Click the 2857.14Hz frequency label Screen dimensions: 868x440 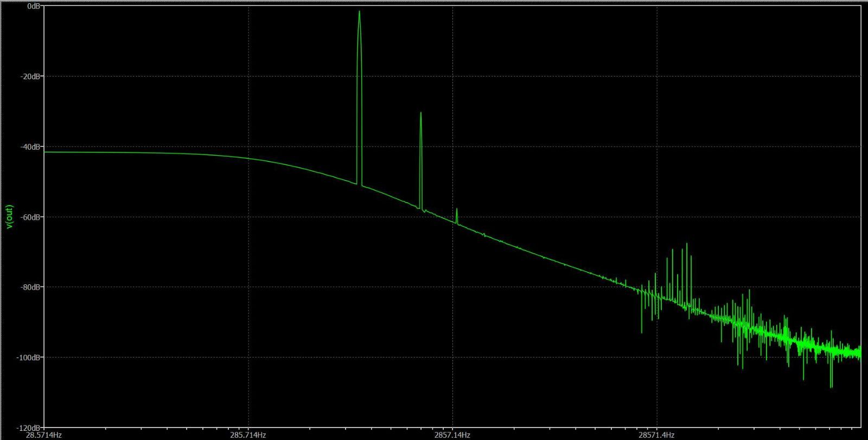click(452, 435)
